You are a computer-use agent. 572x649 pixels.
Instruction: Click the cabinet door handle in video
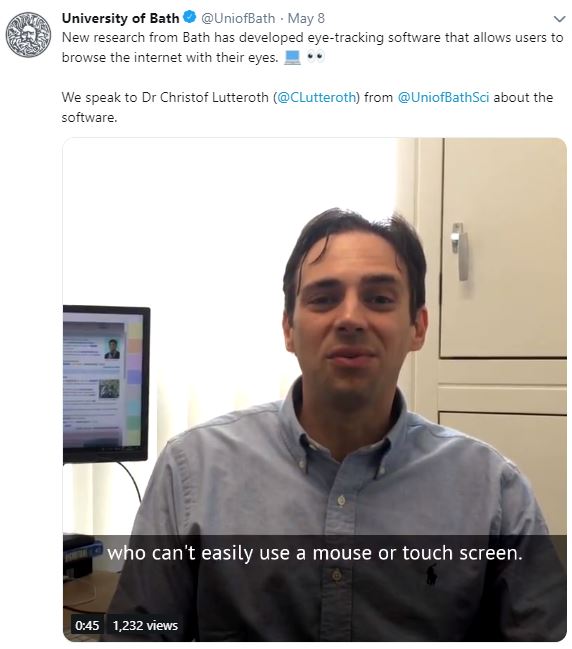click(459, 252)
